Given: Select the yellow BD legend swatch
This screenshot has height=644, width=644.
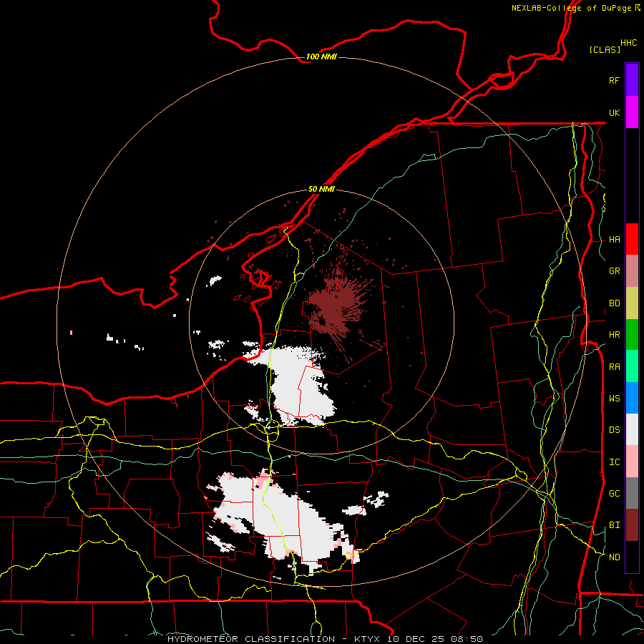Looking at the screenshot, I should (632, 303).
